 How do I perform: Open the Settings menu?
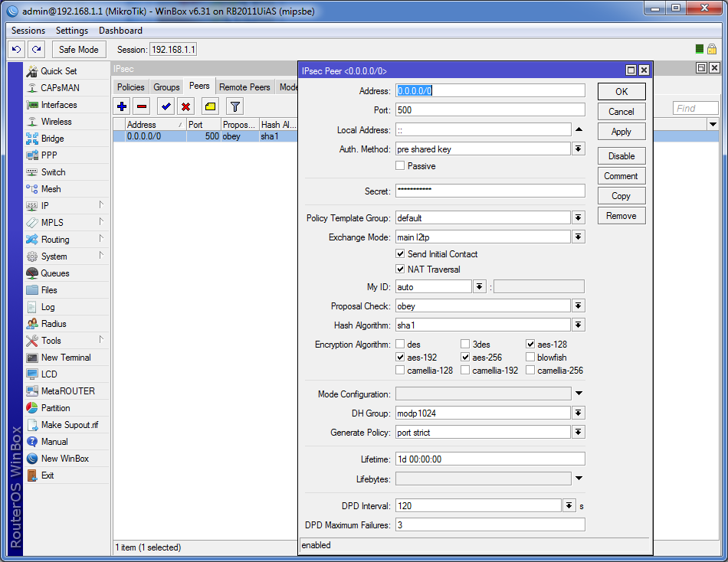click(x=72, y=31)
